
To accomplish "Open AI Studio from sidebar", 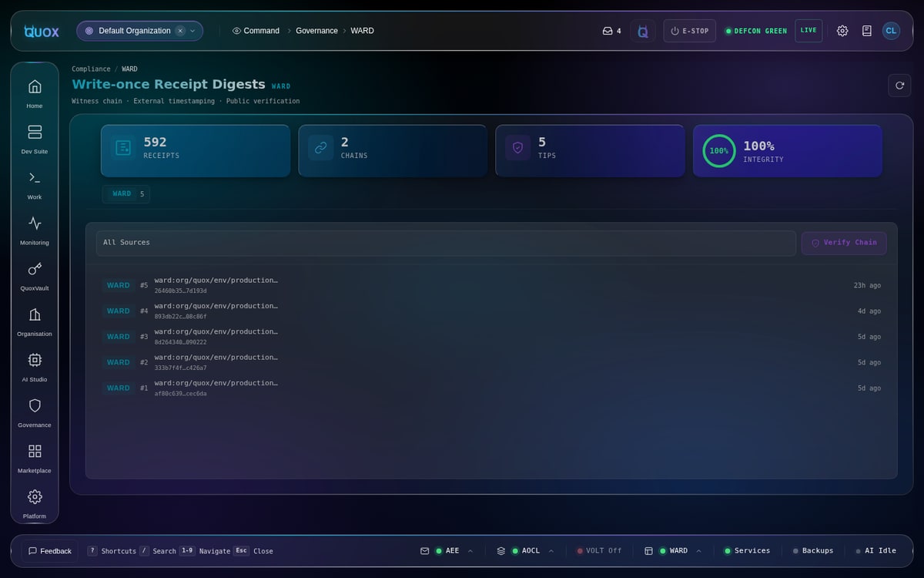I will pyautogui.click(x=35, y=365).
